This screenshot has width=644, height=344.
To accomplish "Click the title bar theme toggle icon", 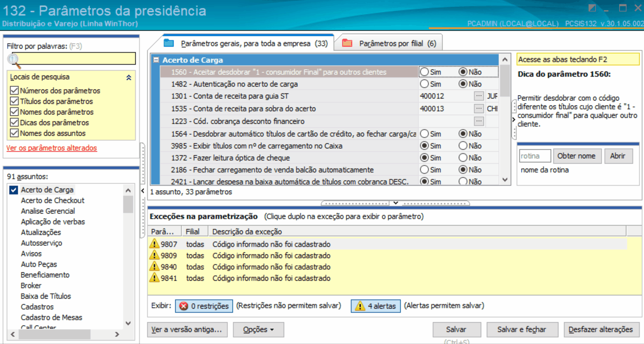I will [x=592, y=8].
